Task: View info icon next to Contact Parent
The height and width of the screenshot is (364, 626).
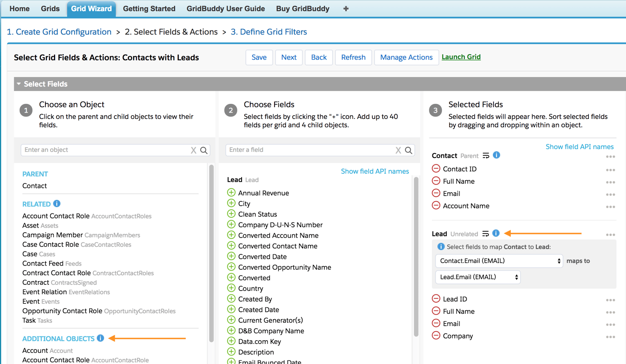Action: (x=496, y=155)
